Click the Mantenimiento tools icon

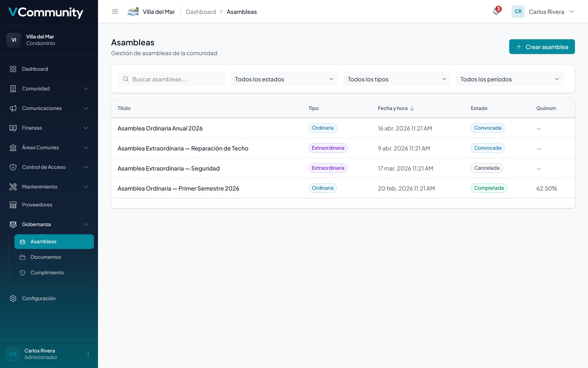13,187
